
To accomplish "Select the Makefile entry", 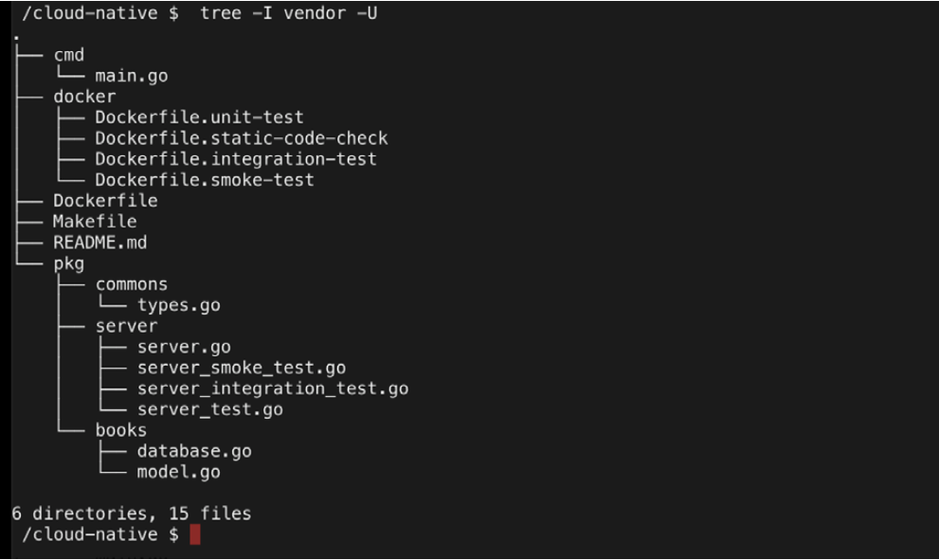I will [95, 222].
